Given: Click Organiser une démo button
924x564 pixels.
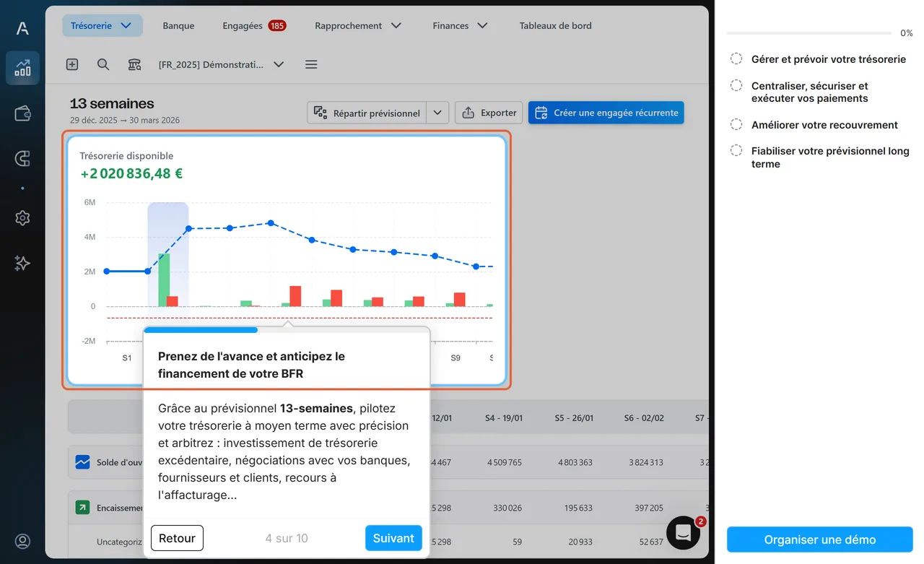Looking at the screenshot, I should tap(820, 539).
